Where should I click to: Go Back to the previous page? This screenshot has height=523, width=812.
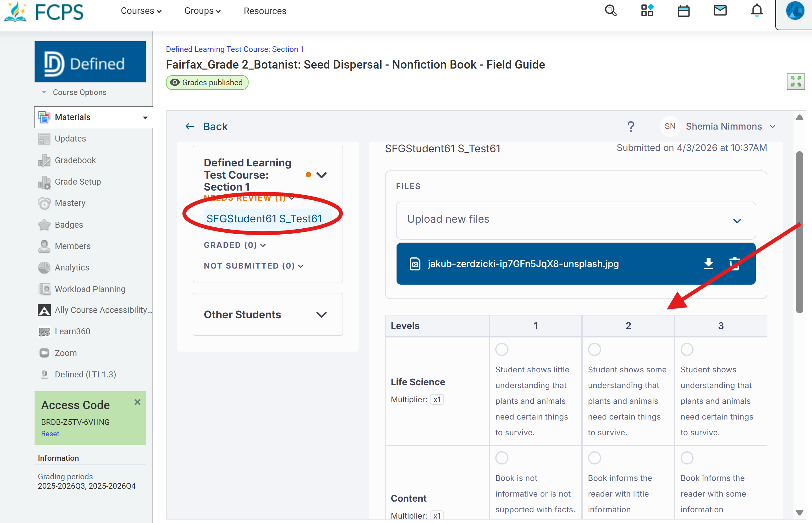click(206, 127)
